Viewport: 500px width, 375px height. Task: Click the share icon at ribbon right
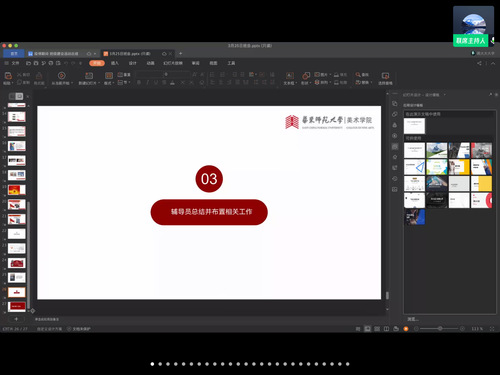coord(479,63)
